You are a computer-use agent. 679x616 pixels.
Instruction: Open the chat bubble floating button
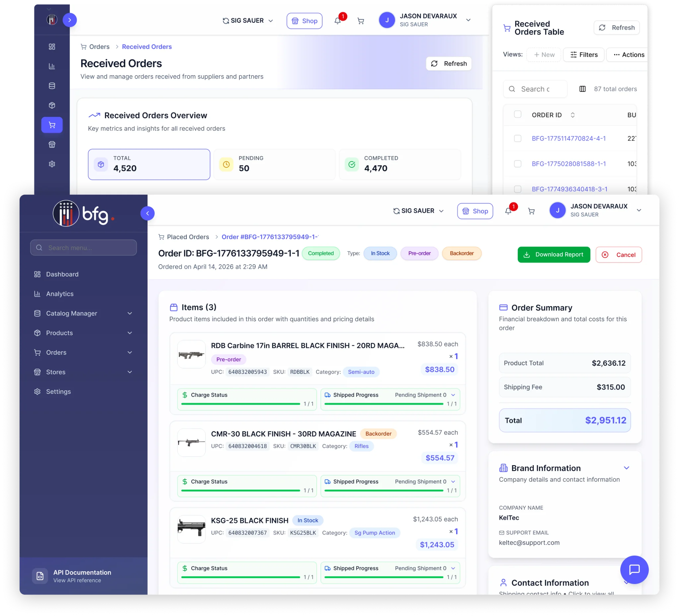click(x=635, y=570)
